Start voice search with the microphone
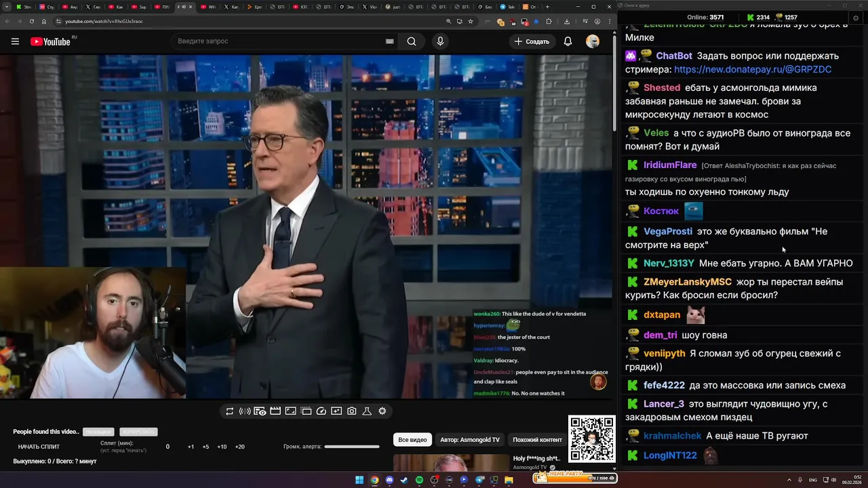Screen dimensions: 868x488 (x=440, y=41)
